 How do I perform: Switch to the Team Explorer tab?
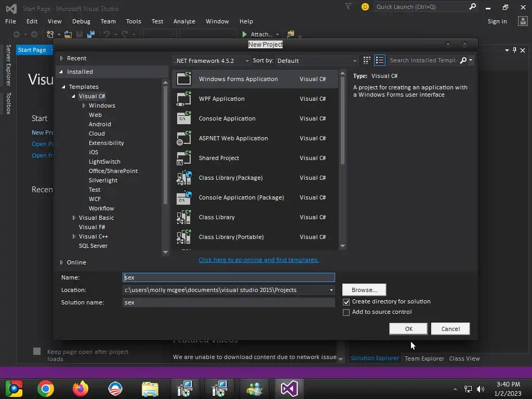point(424,358)
